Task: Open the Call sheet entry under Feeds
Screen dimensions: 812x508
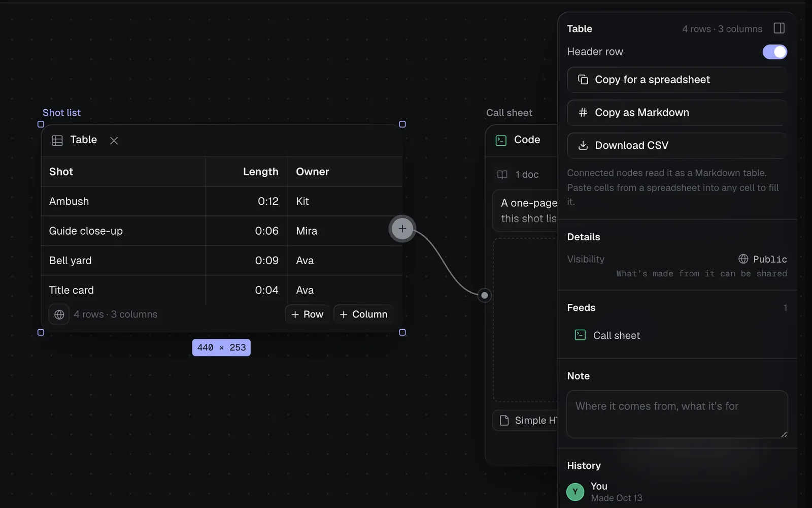Action: click(x=677, y=335)
